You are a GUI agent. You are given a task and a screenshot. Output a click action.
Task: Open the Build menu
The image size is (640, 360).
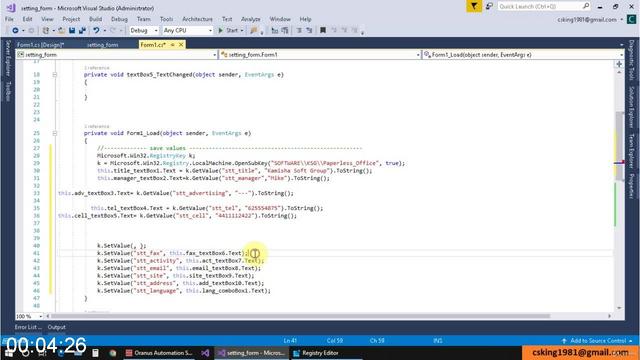96,19
